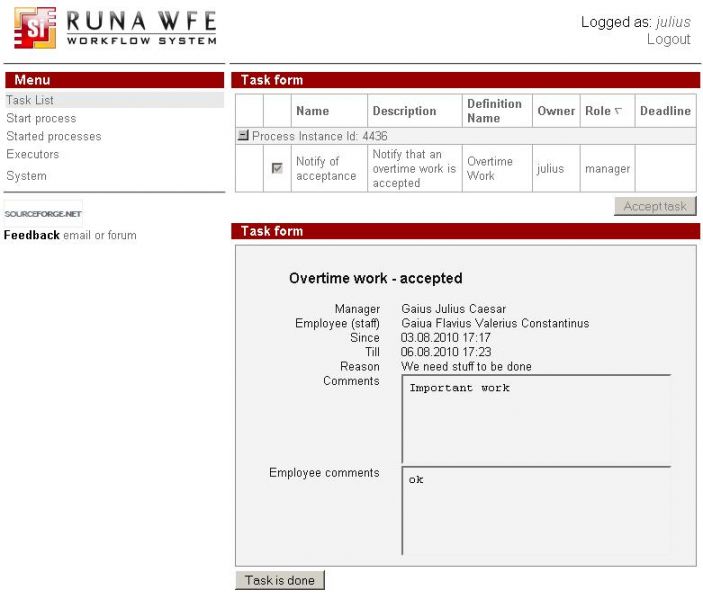Viewport: 703px width, 599px height.
Task: Click the Feedback email link
Action: (x=77, y=235)
